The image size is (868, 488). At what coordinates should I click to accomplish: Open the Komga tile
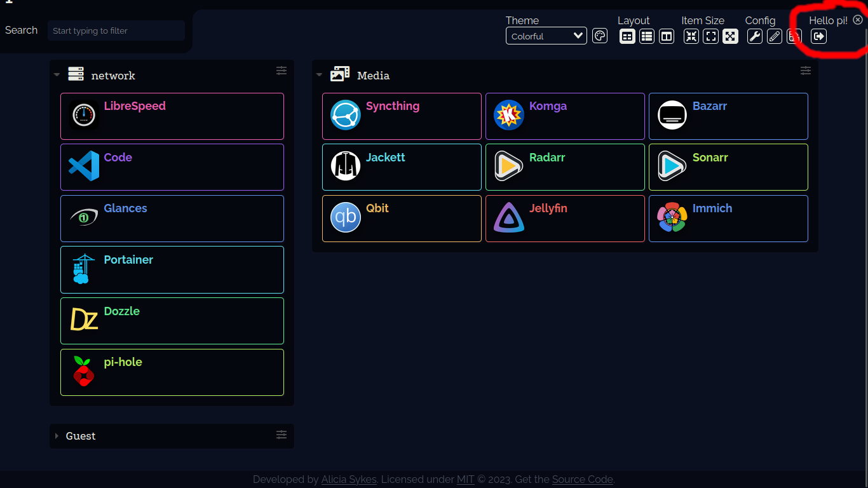coord(565,116)
